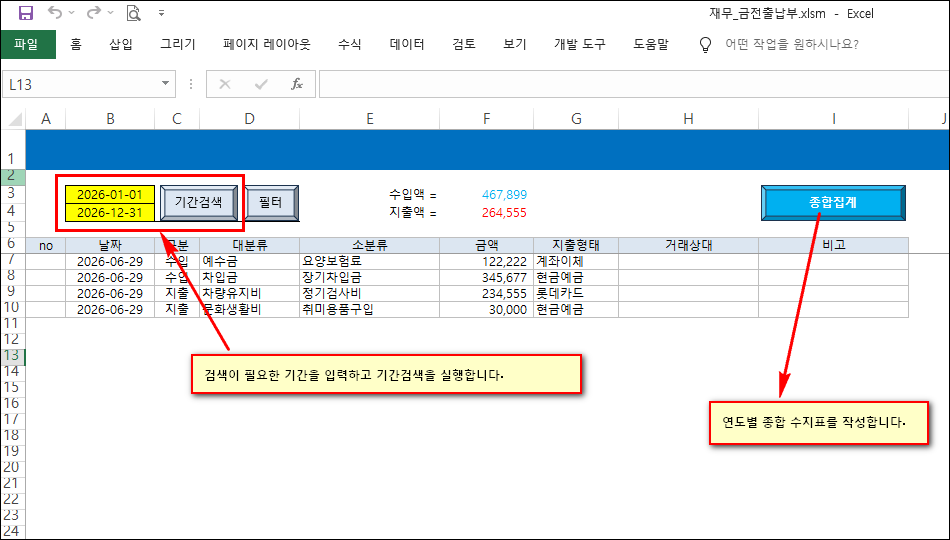Select the amount cell 30,000
This screenshot has height=540, width=950.
pyautogui.click(x=487, y=309)
